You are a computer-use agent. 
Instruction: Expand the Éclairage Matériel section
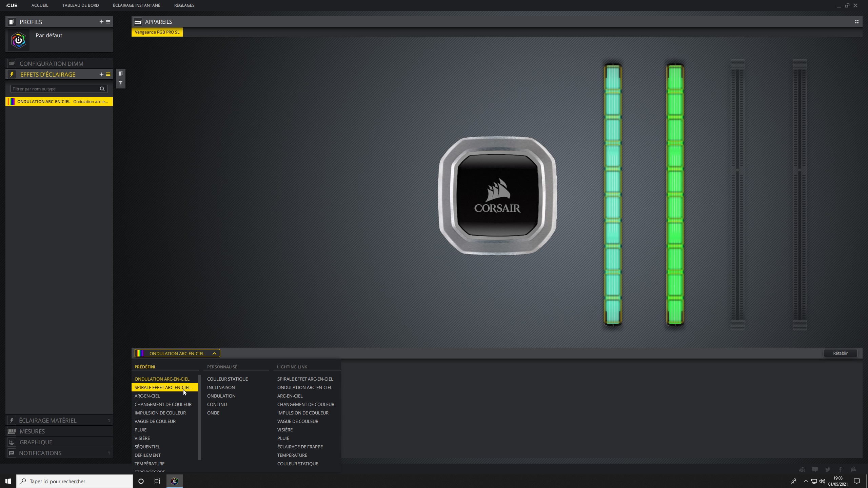point(47,420)
